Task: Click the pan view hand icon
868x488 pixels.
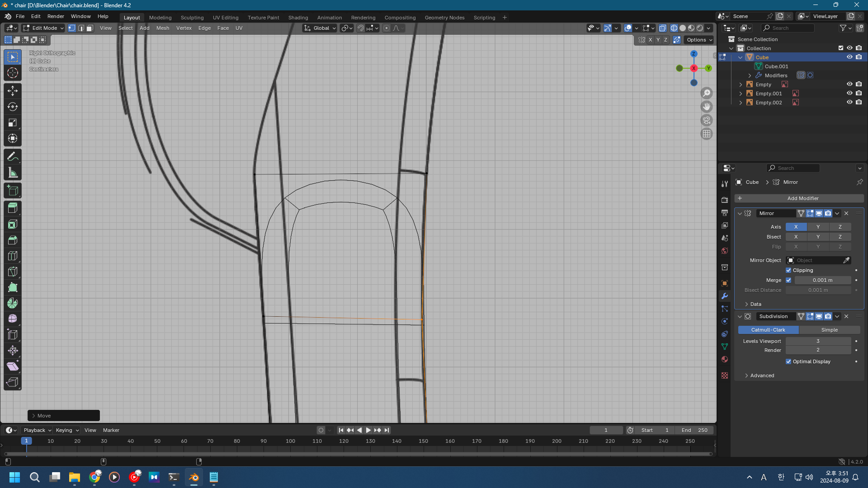Action: pos(707,107)
